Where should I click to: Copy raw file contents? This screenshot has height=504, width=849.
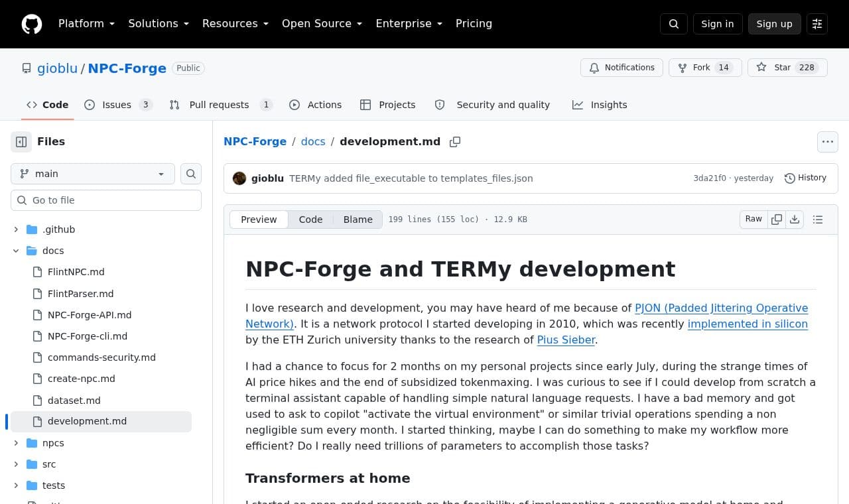tap(777, 220)
